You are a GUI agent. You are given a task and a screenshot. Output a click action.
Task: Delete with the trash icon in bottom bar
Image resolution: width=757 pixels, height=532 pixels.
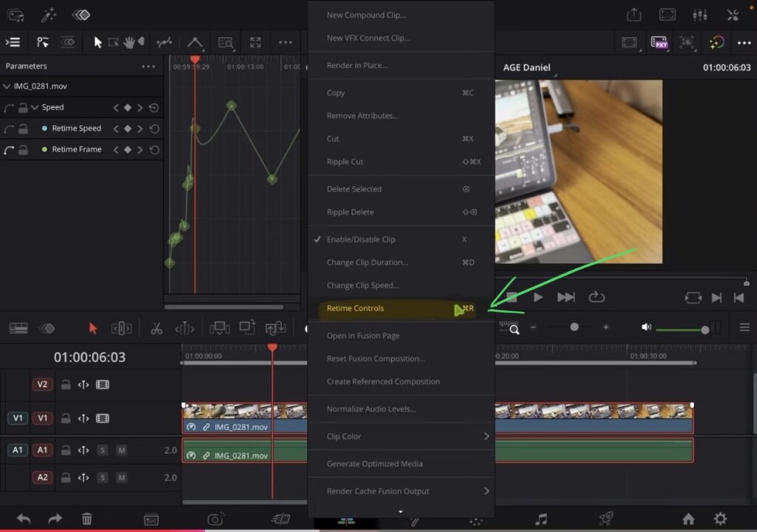click(x=87, y=519)
